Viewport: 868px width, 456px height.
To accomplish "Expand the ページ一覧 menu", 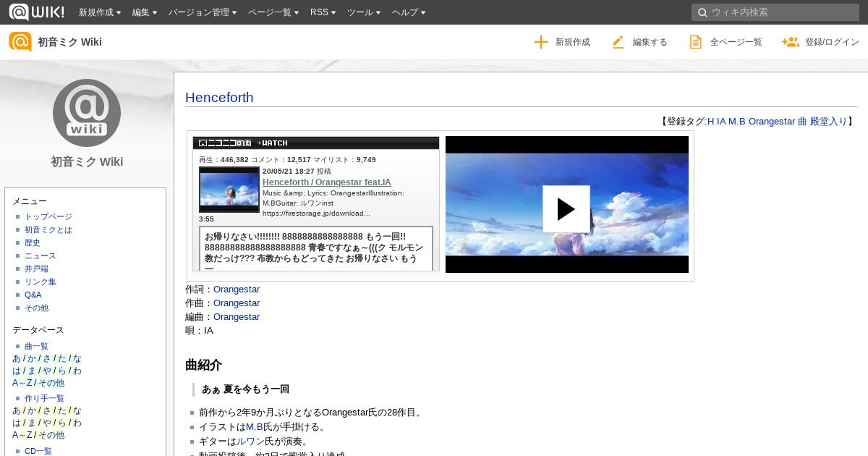I will click(x=273, y=12).
